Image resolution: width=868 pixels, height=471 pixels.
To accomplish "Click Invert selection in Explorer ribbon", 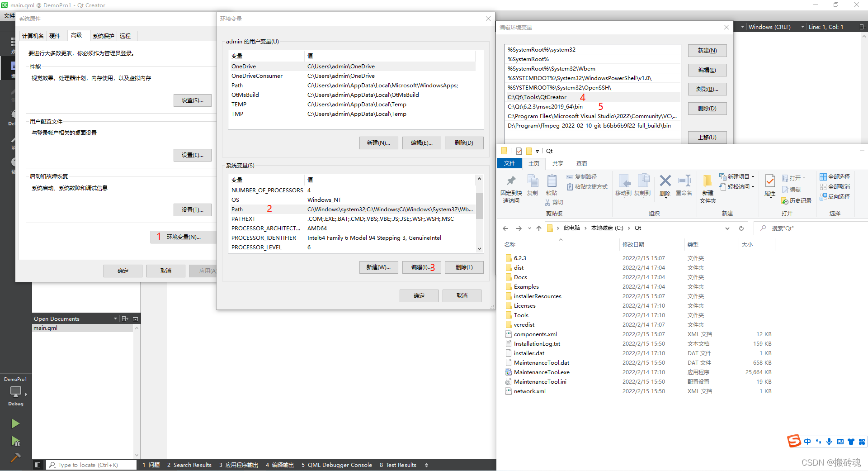I will coord(835,197).
